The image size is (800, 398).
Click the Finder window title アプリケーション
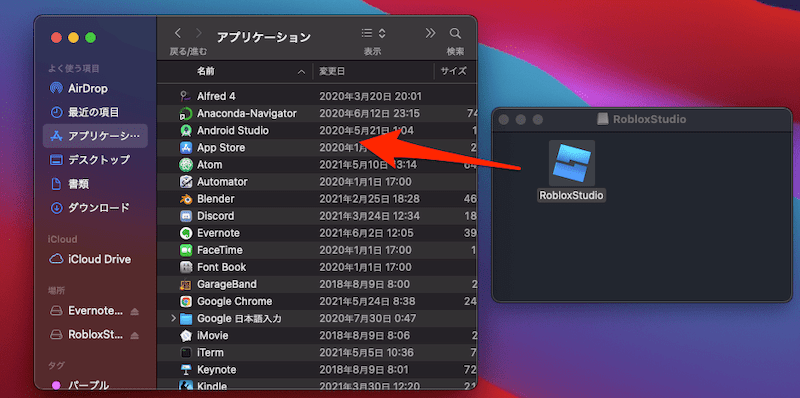tap(264, 37)
